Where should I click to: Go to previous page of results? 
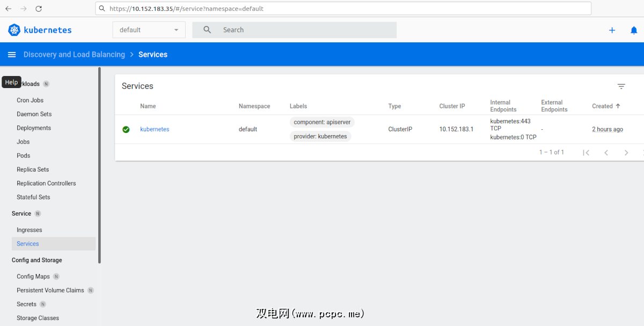click(606, 153)
